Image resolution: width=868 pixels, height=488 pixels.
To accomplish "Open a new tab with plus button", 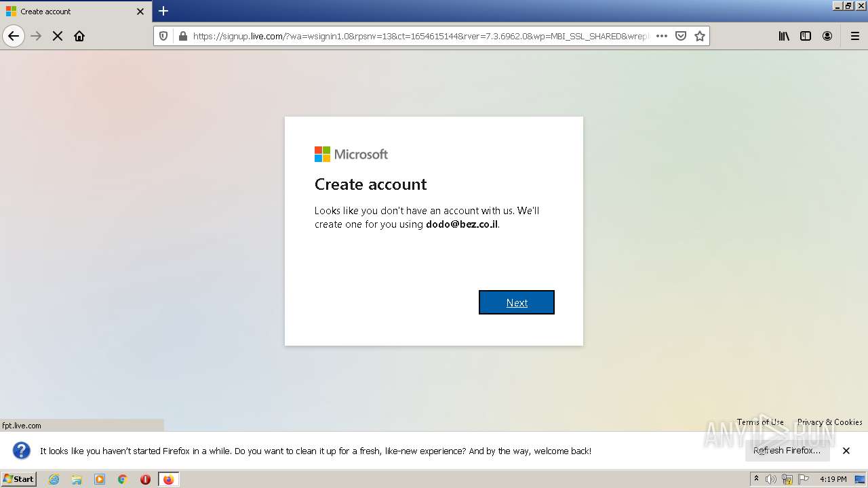I will pyautogui.click(x=163, y=11).
